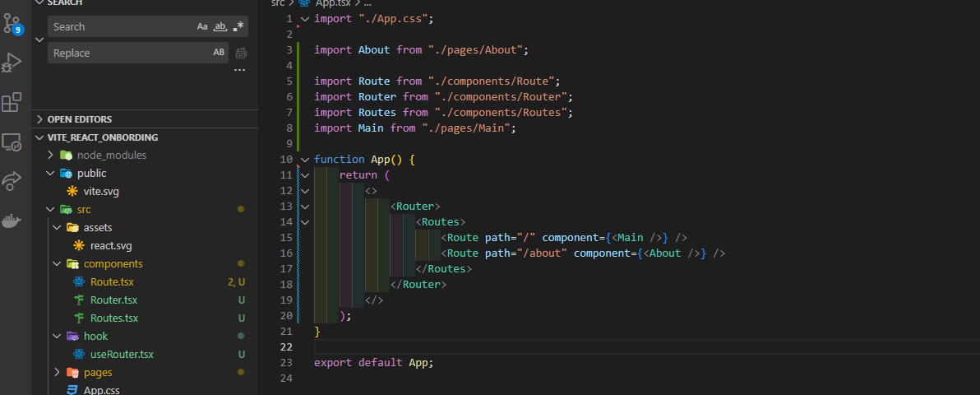980x395 pixels.
Task: Click the Route.tsx React icon
Action: [x=79, y=281]
